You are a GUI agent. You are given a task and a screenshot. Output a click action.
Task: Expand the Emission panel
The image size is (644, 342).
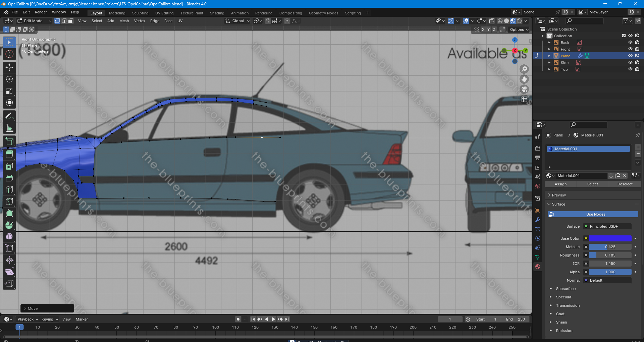564,331
